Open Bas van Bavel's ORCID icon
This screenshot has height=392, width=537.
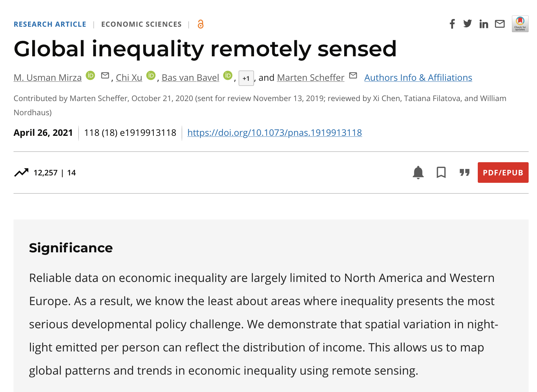(x=228, y=76)
